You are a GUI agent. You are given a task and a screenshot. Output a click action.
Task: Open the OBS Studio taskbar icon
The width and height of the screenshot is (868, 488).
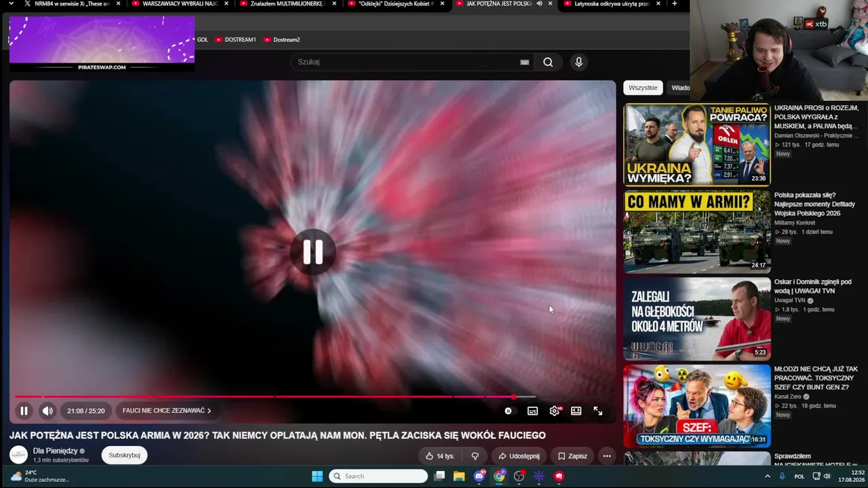coord(519,476)
